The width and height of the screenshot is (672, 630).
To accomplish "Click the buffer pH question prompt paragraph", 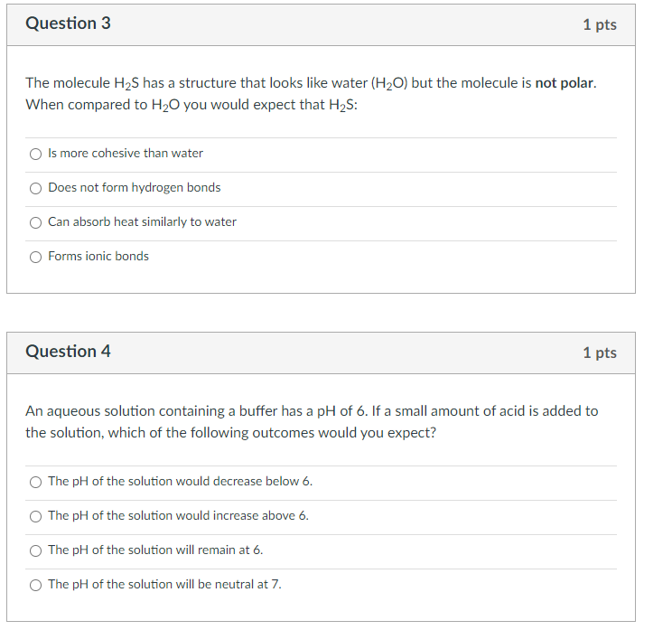I will pyautogui.click(x=312, y=421).
